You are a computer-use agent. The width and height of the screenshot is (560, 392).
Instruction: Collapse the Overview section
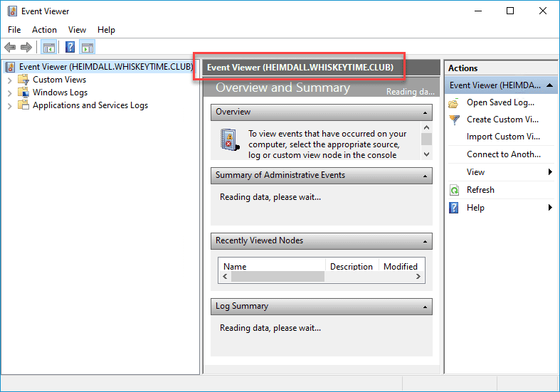point(425,113)
